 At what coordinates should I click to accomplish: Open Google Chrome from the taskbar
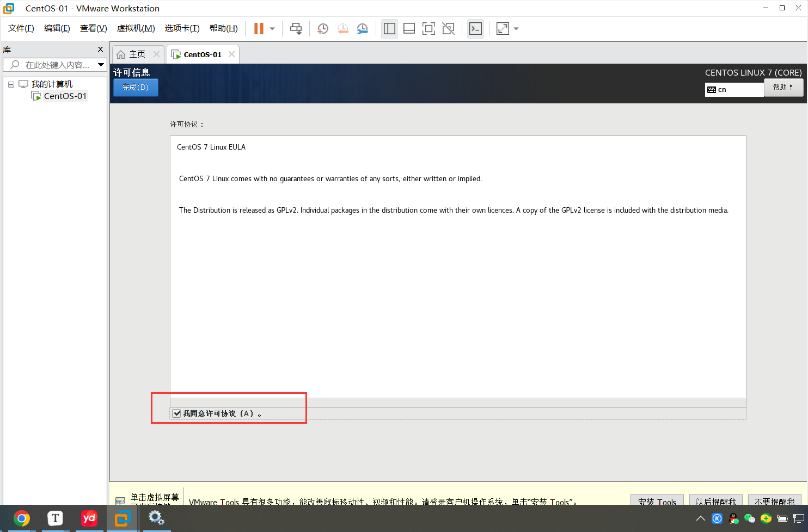(x=22, y=518)
